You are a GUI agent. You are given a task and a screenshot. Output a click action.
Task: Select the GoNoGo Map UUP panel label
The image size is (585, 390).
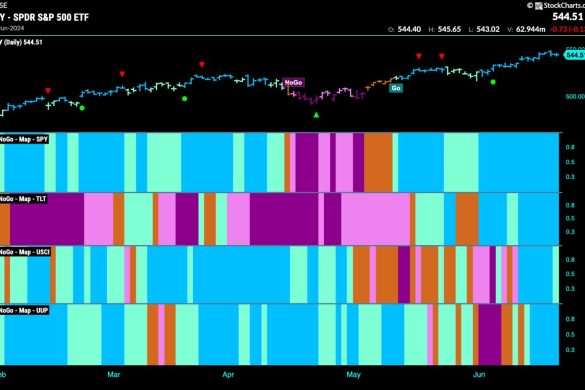[24, 311]
